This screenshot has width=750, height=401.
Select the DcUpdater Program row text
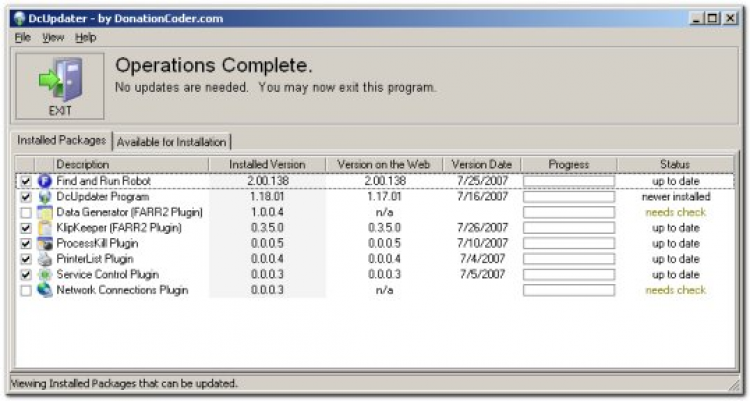tap(102, 197)
